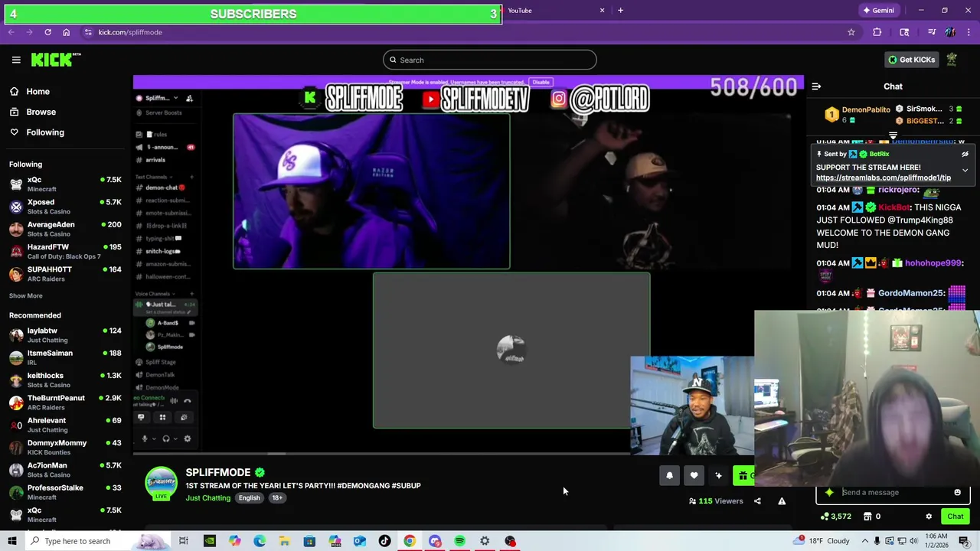Open chat settings gear icon
Screen dimensions: 980x551
point(929,517)
